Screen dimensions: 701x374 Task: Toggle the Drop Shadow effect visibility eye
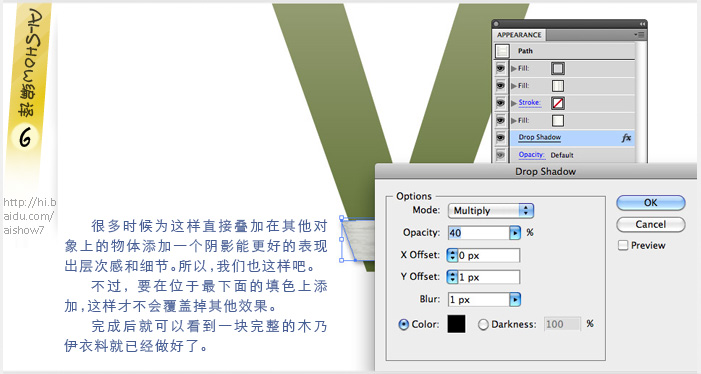click(x=500, y=138)
